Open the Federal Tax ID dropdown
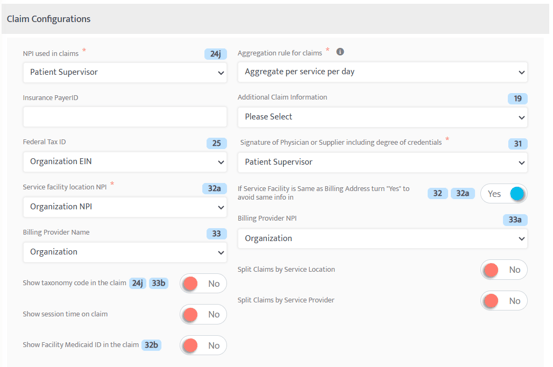The width and height of the screenshot is (553, 367). coord(125,162)
